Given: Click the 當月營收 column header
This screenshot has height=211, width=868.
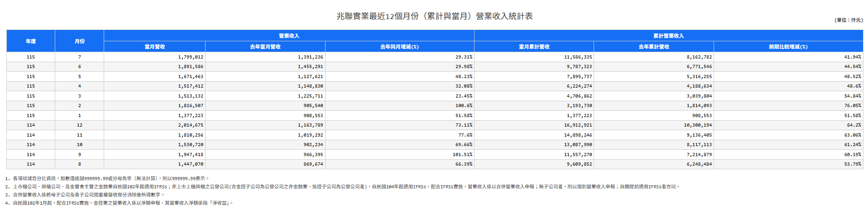Looking at the screenshot, I should [x=155, y=46].
